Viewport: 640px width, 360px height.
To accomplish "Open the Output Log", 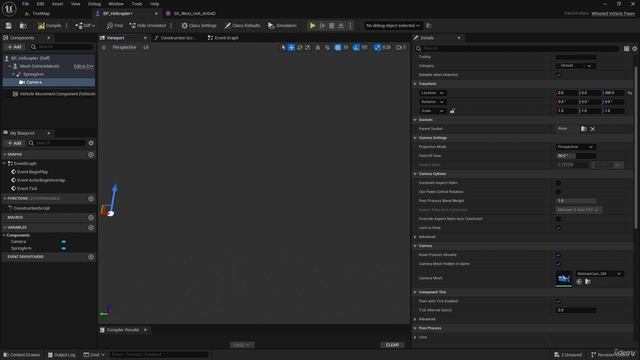I will 61,355.
